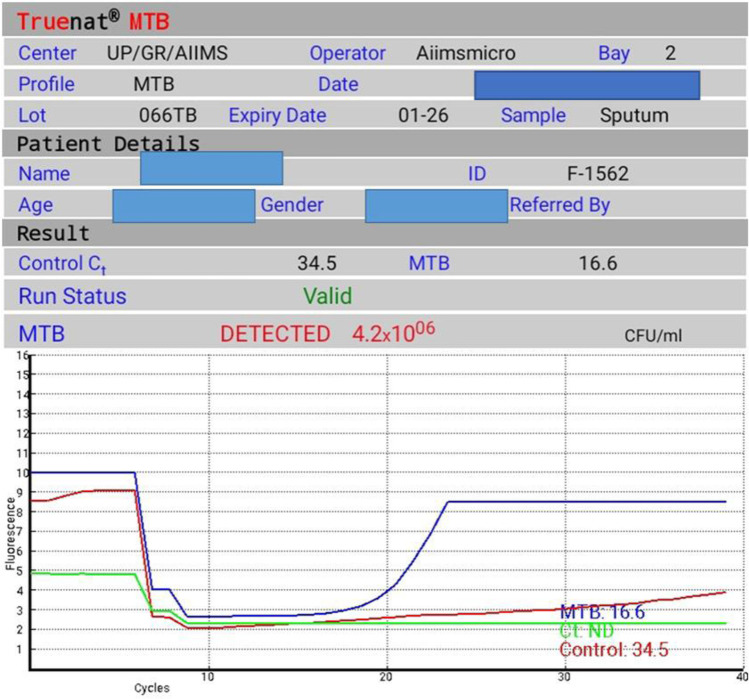Click the redacted age field

(184, 206)
